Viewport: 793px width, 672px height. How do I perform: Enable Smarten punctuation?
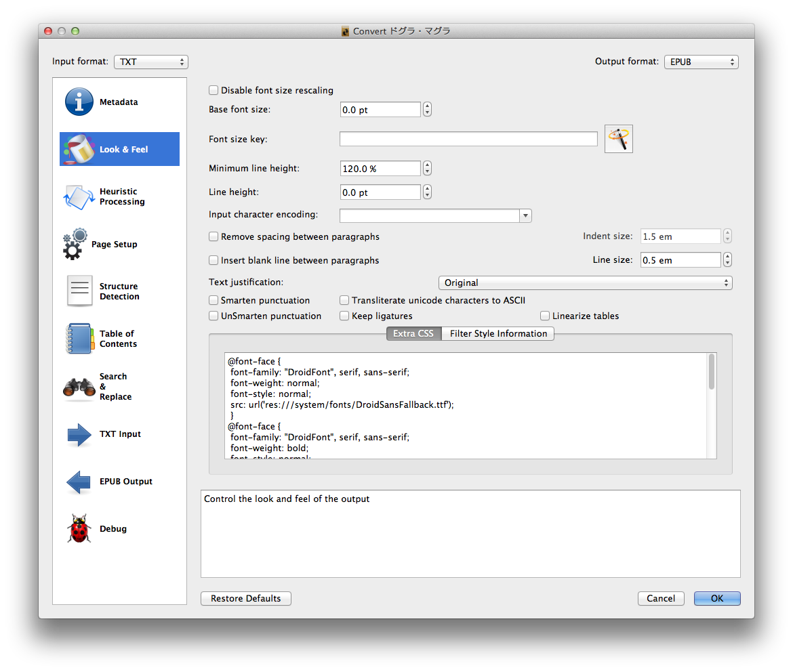[213, 300]
